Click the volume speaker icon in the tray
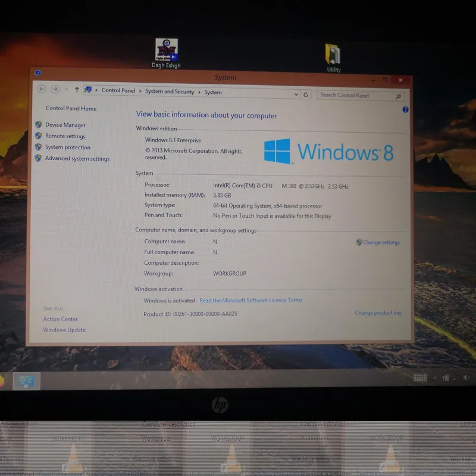Viewport: 476px width, 476px height. pos(466,378)
